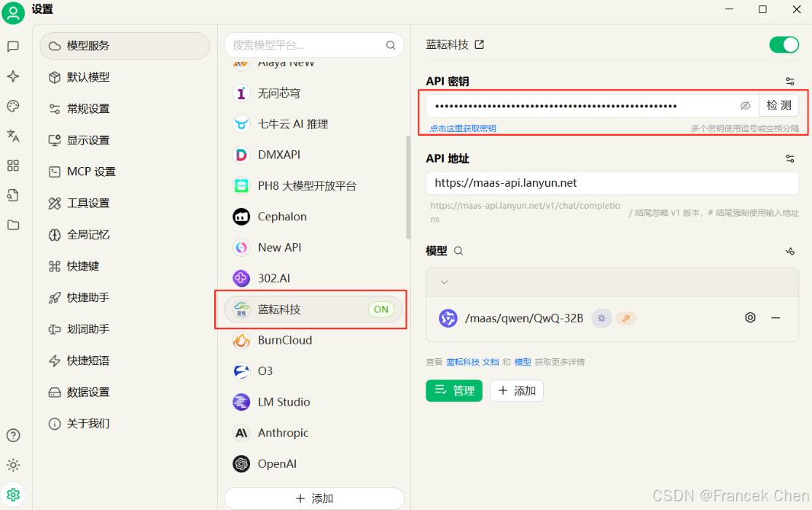
Task: Switch theme with the sun icon
Action: pos(13,465)
